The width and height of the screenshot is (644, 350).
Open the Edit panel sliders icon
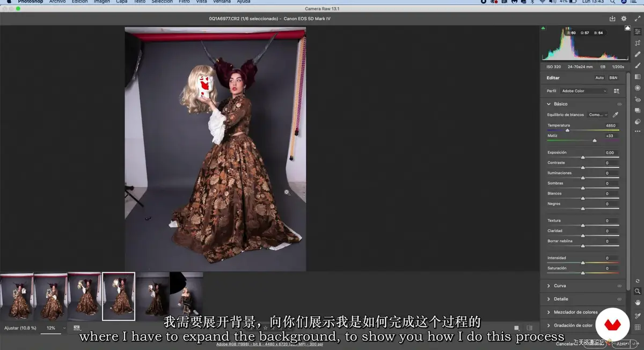tap(638, 32)
